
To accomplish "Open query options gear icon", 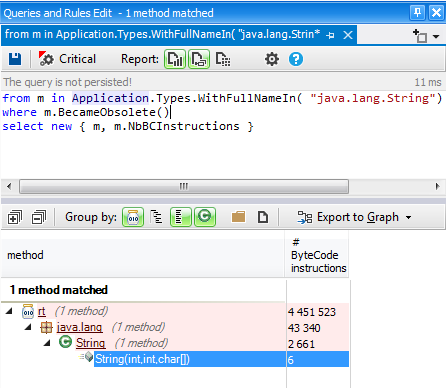I will click(272, 59).
